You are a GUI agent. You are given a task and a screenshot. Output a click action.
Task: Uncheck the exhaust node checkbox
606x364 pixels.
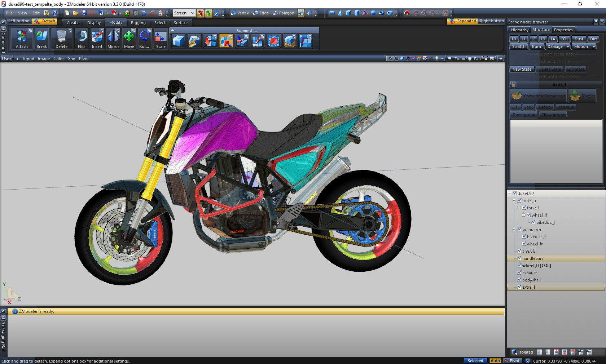519,272
